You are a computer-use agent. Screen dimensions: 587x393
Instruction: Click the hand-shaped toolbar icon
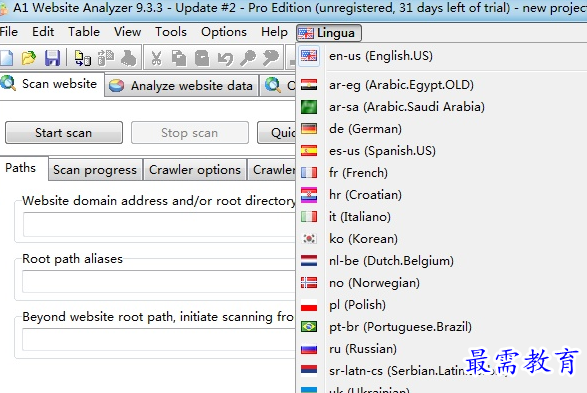click(x=128, y=58)
